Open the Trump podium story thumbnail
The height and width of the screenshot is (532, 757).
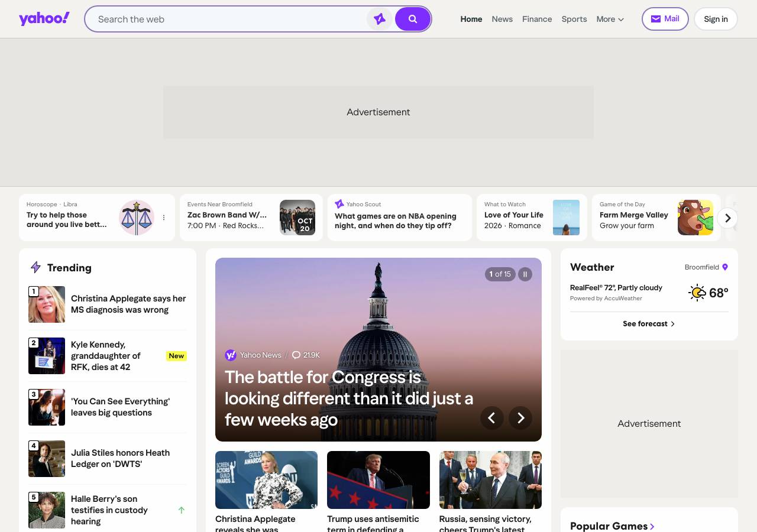[x=378, y=480]
